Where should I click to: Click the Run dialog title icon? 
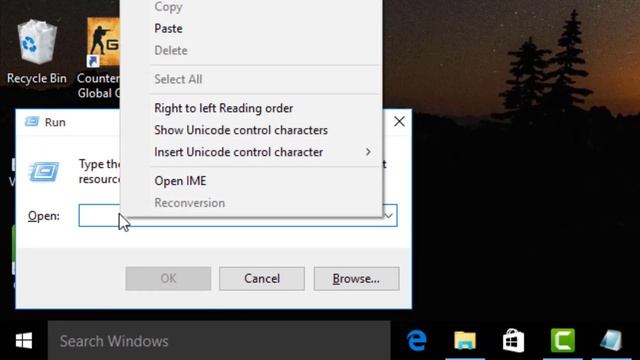(32, 122)
